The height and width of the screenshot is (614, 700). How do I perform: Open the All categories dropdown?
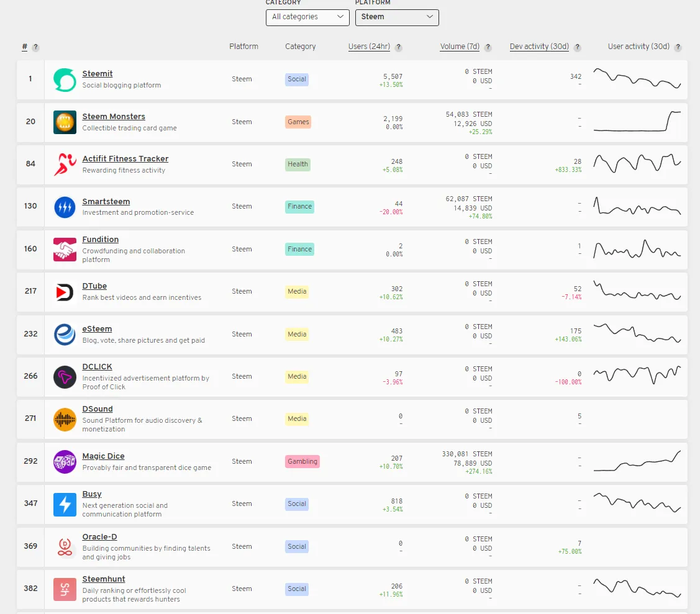point(307,17)
